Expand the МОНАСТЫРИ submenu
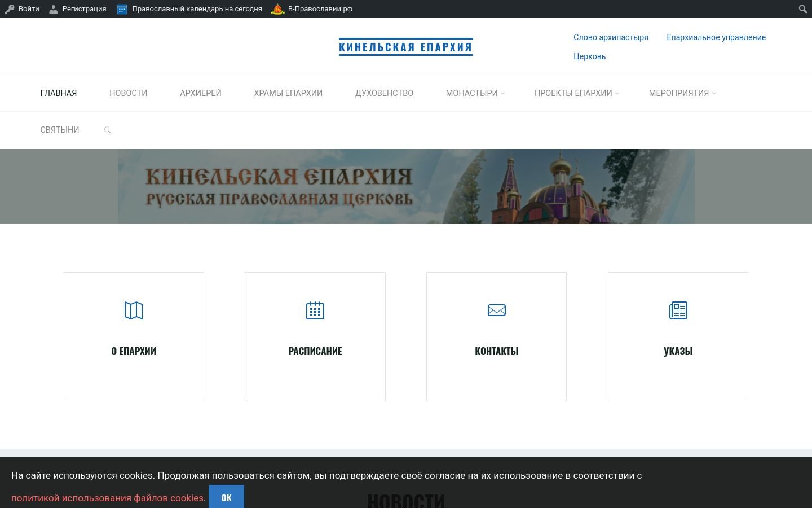The width and height of the screenshot is (812, 508). pyautogui.click(x=502, y=94)
